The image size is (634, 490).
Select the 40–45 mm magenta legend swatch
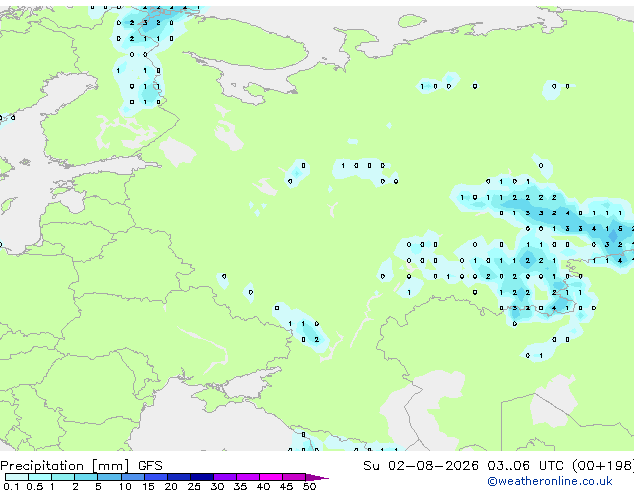tap(271, 477)
